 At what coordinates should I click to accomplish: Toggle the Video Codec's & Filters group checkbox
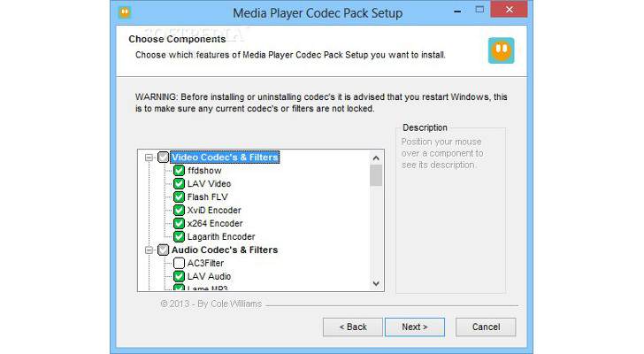click(x=163, y=158)
